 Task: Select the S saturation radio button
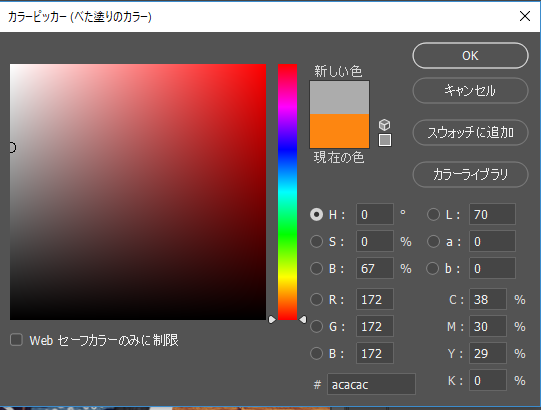(x=316, y=241)
